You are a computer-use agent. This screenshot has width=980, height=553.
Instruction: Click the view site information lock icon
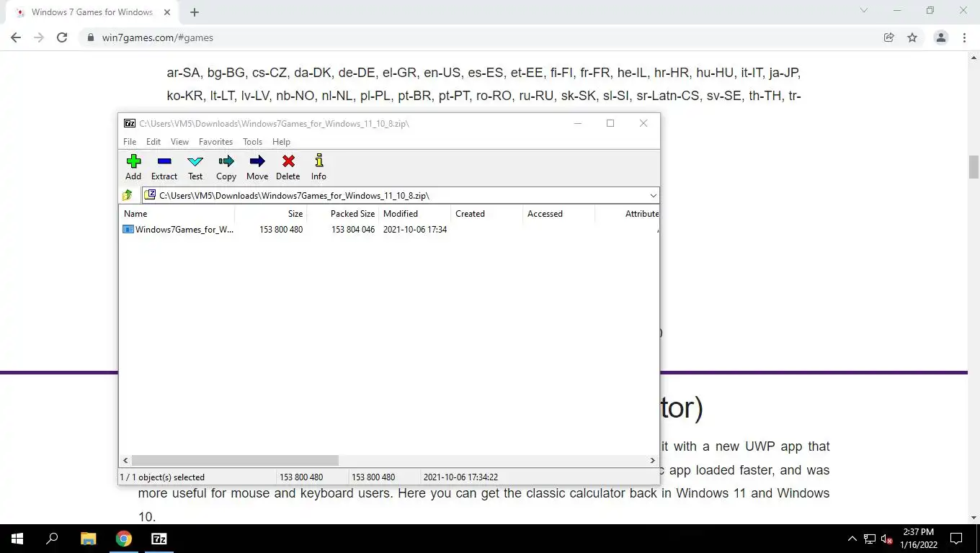click(x=90, y=37)
